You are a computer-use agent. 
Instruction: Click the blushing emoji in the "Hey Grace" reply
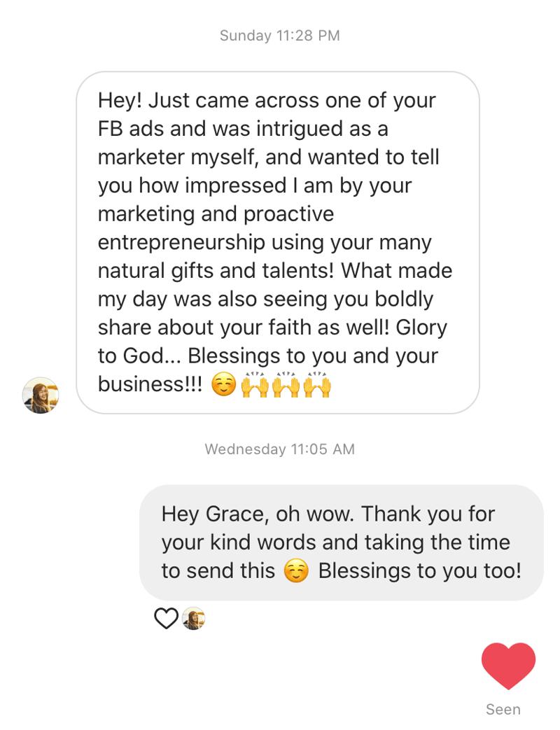(x=296, y=571)
